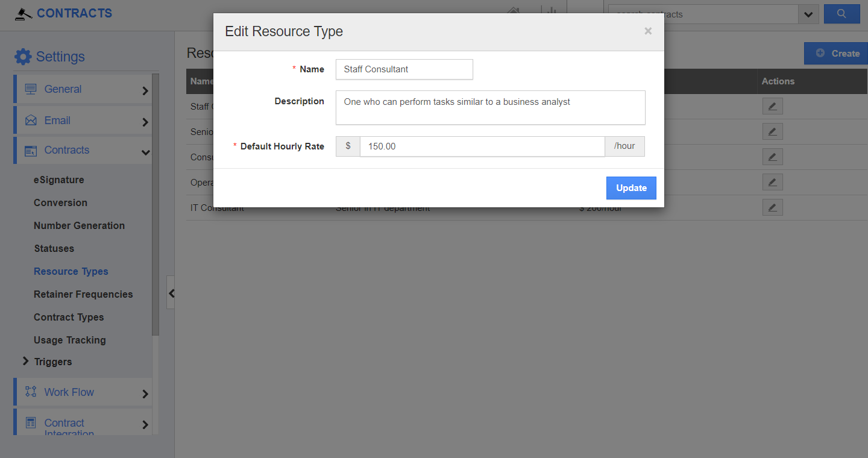Image resolution: width=868 pixels, height=458 pixels.
Task: Open the search category dropdown arrow
Action: pos(808,14)
